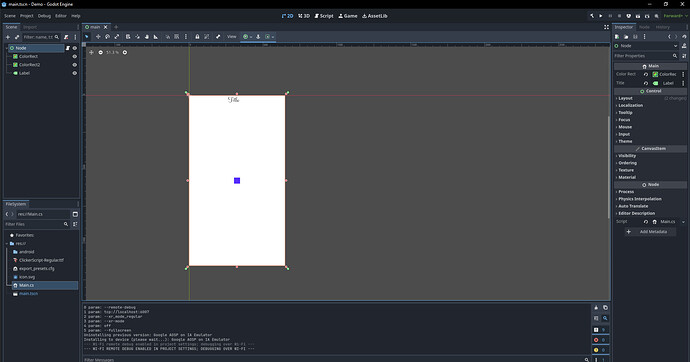Select the Rotate mode tool
The image size is (690, 362).
pyautogui.click(x=107, y=37)
